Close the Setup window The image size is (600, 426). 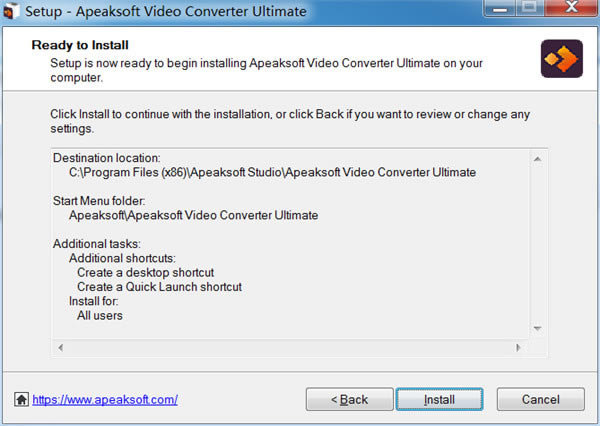click(571, 8)
